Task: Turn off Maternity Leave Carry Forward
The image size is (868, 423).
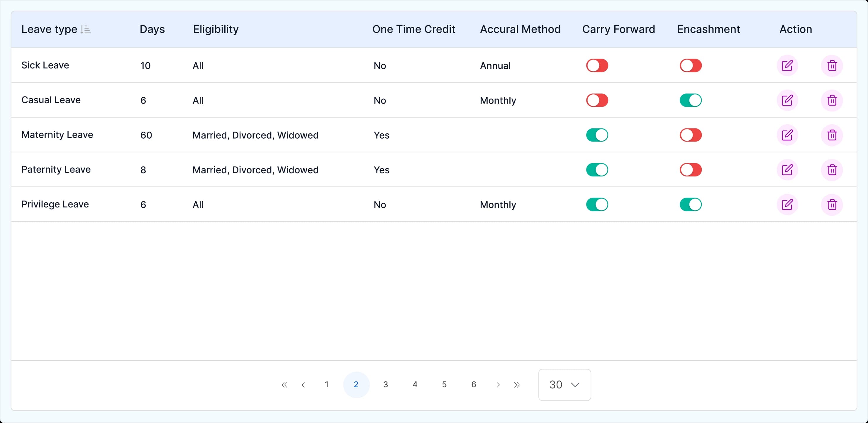Action: (x=597, y=135)
